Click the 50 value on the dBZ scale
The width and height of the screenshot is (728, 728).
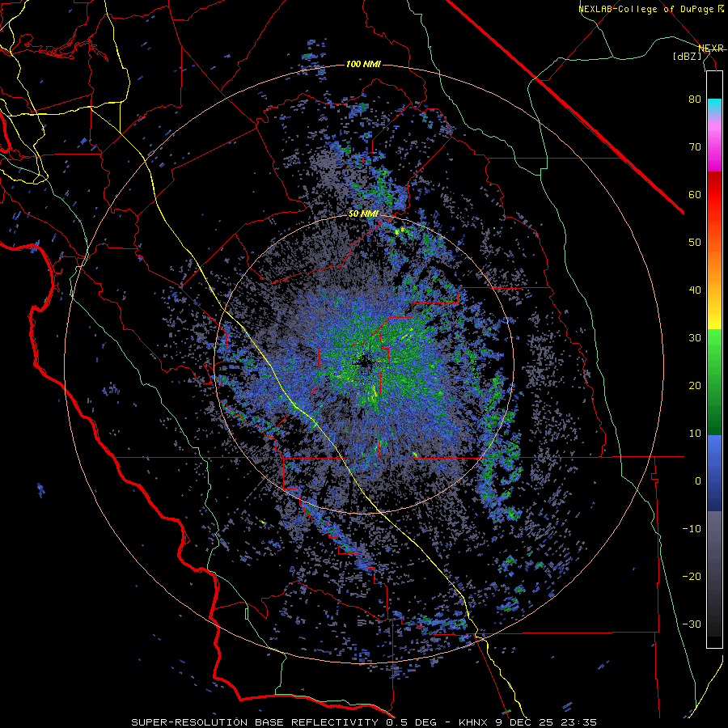[x=695, y=243]
